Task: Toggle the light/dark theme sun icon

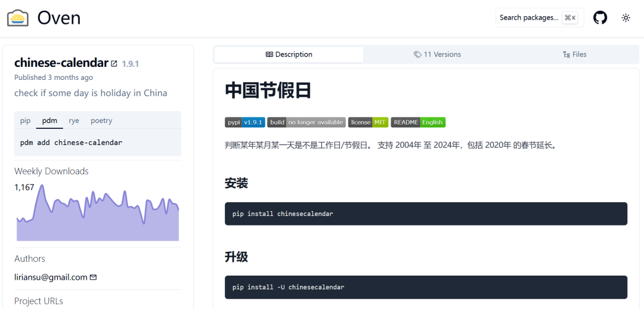Action: pyautogui.click(x=626, y=18)
